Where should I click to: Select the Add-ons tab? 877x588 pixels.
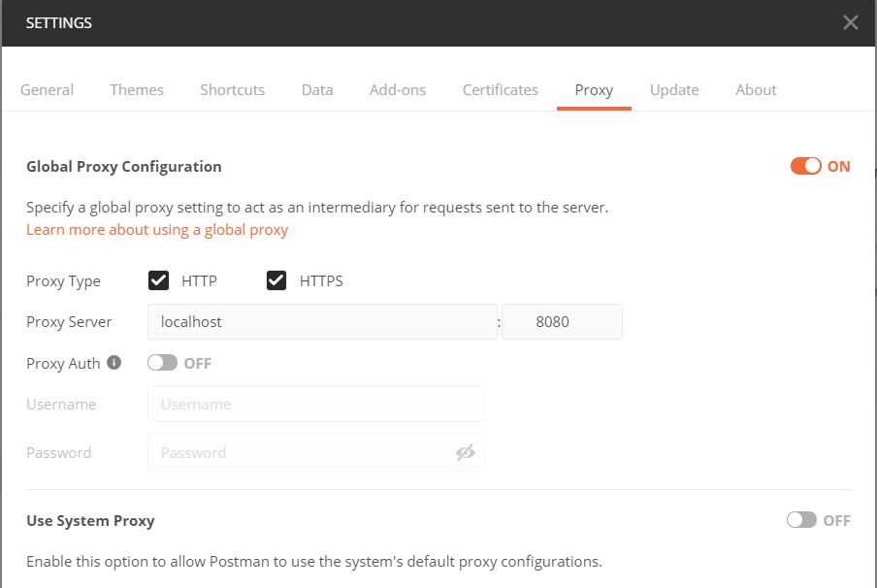397,89
